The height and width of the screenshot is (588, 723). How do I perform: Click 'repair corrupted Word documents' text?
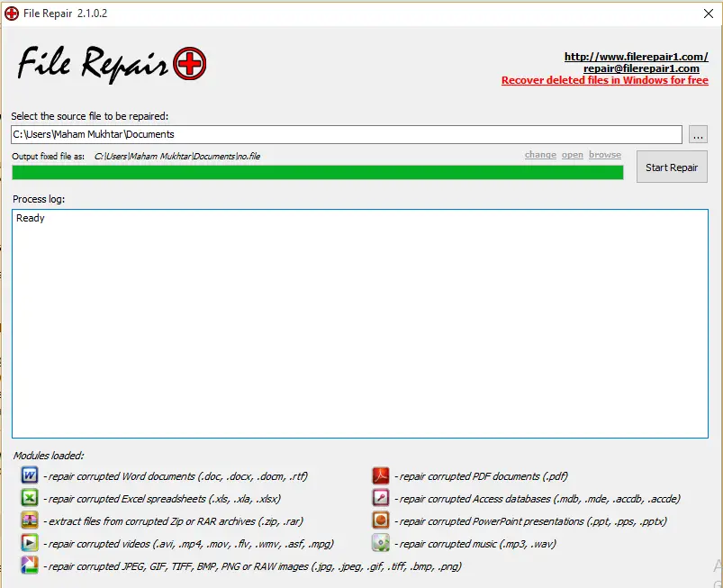(177, 476)
